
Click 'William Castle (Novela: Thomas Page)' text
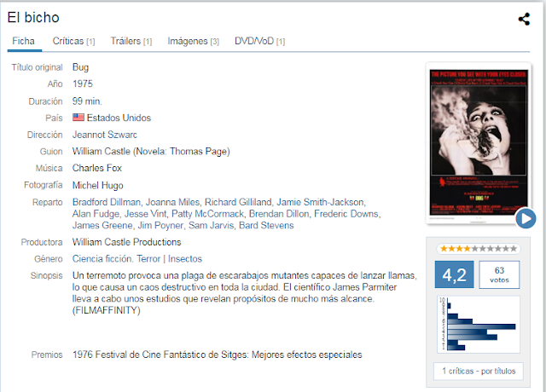click(x=151, y=152)
